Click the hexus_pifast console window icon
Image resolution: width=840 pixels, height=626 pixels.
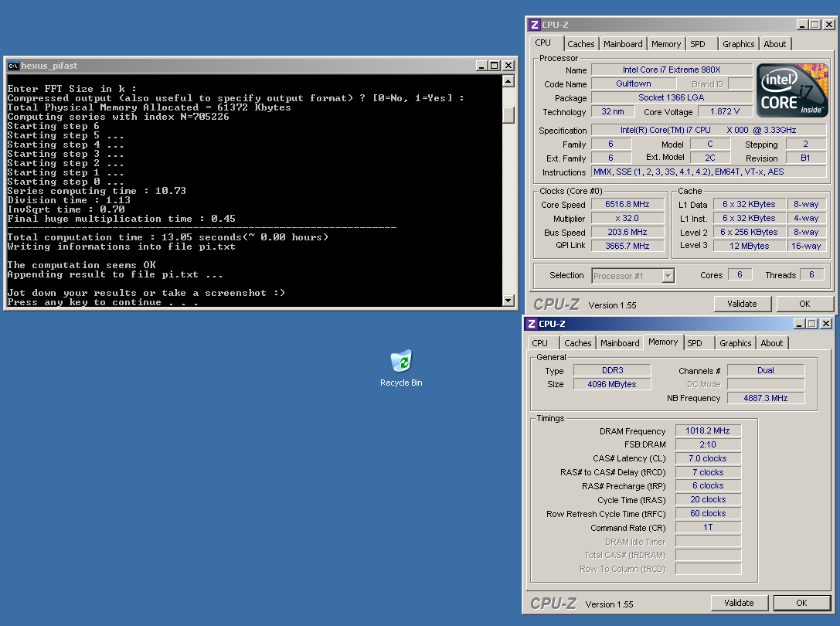[13, 66]
